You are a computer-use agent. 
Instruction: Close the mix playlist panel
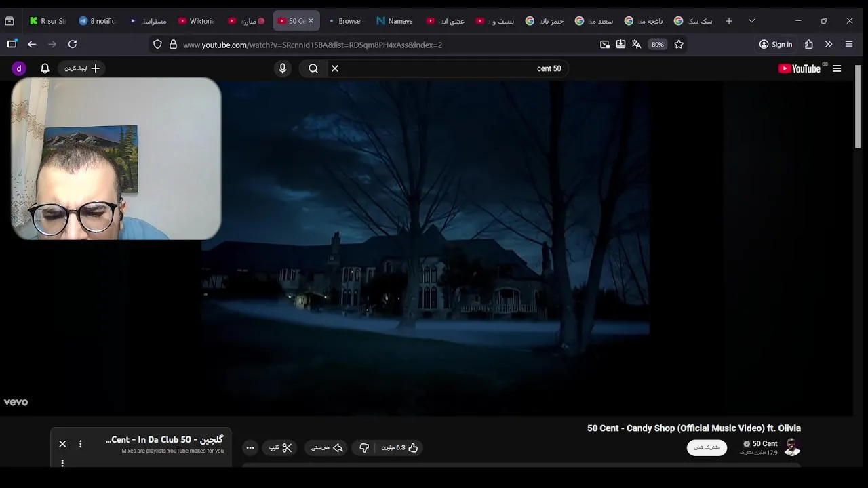[x=62, y=444]
